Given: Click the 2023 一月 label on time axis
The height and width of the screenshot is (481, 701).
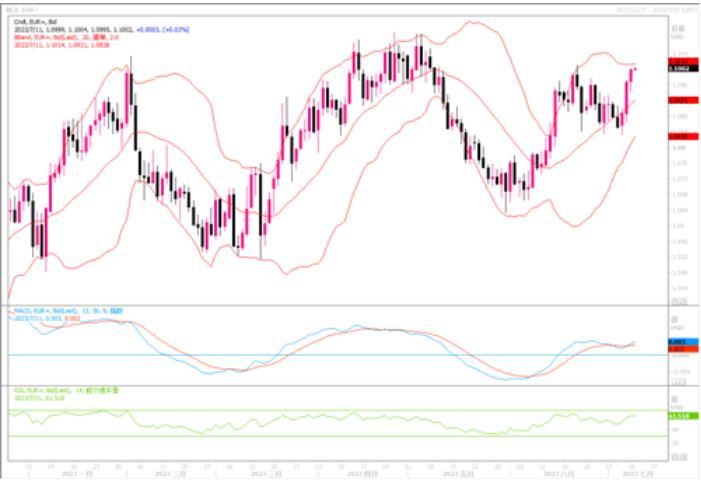Looking at the screenshot, I should pos(76,471).
